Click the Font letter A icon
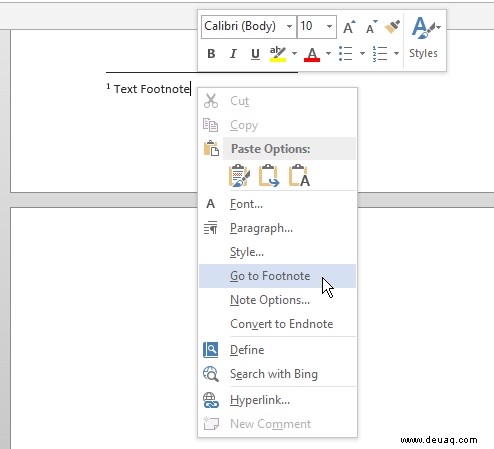Screen dimensions: 494x449 (210, 204)
